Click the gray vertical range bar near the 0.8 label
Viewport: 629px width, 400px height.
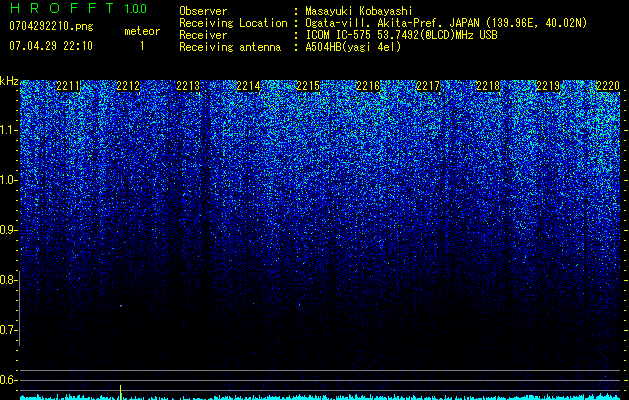[x=19, y=308]
